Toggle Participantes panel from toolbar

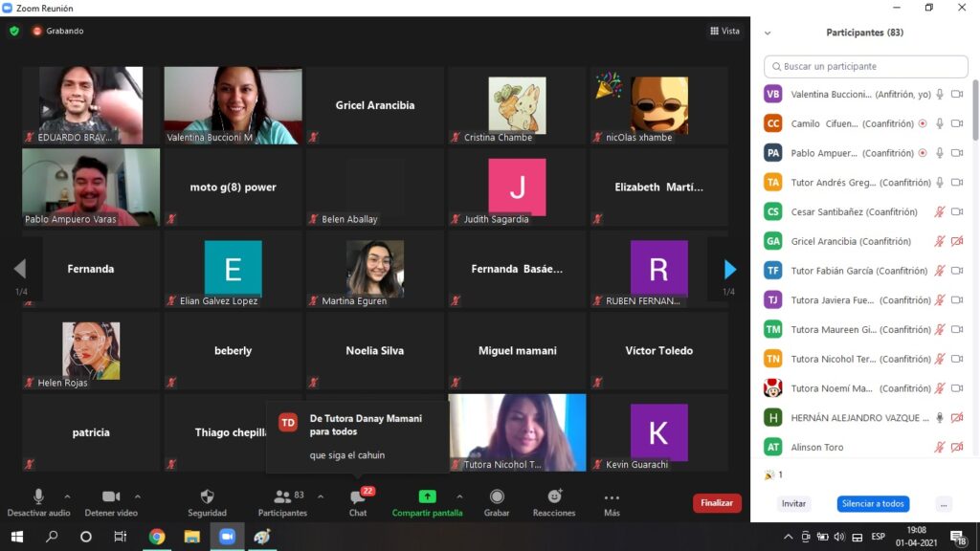[x=282, y=497]
